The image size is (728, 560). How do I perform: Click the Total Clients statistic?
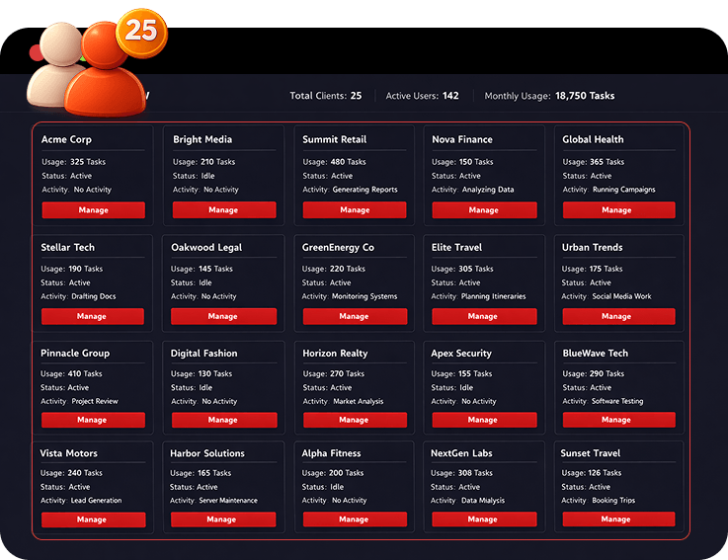click(325, 96)
